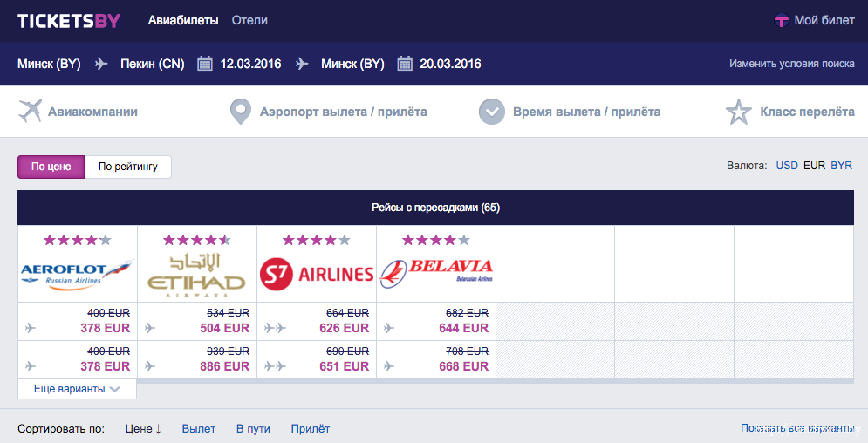
Task: Click the airplane icon next to Авиакомпании
Action: [x=31, y=112]
